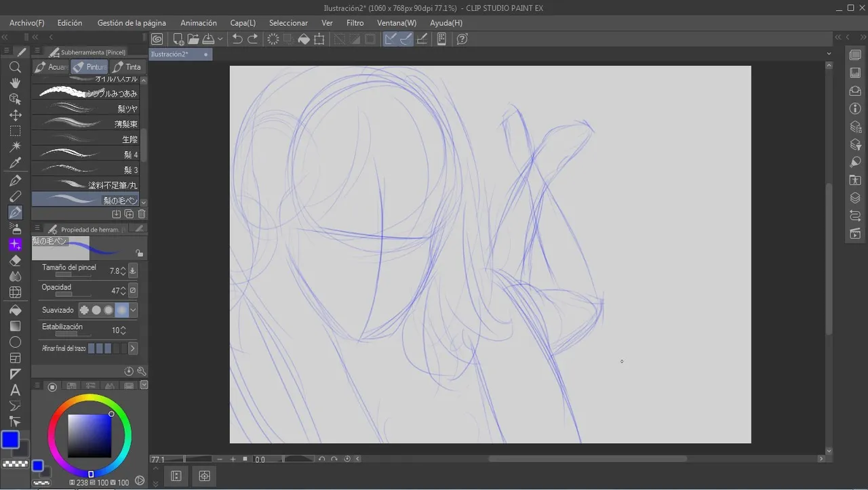Expand Afinar final del trazo options
Screen dimensions: 868x490
[x=133, y=348]
